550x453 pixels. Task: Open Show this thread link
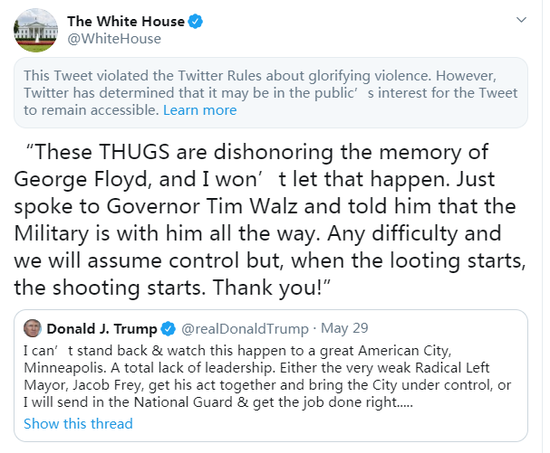click(x=78, y=424)
